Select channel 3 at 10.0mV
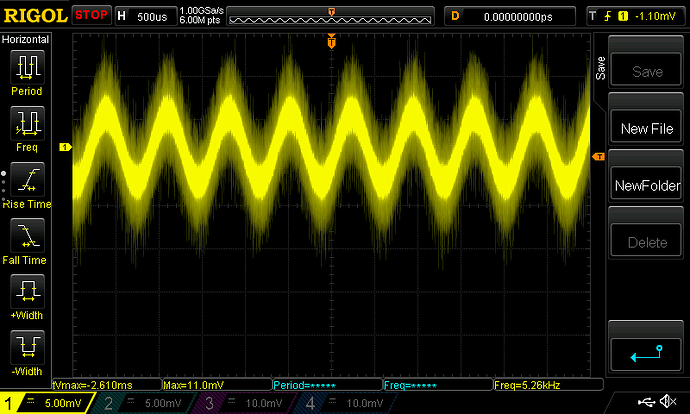Screen dimensions: 690x414 click(246, 403)
